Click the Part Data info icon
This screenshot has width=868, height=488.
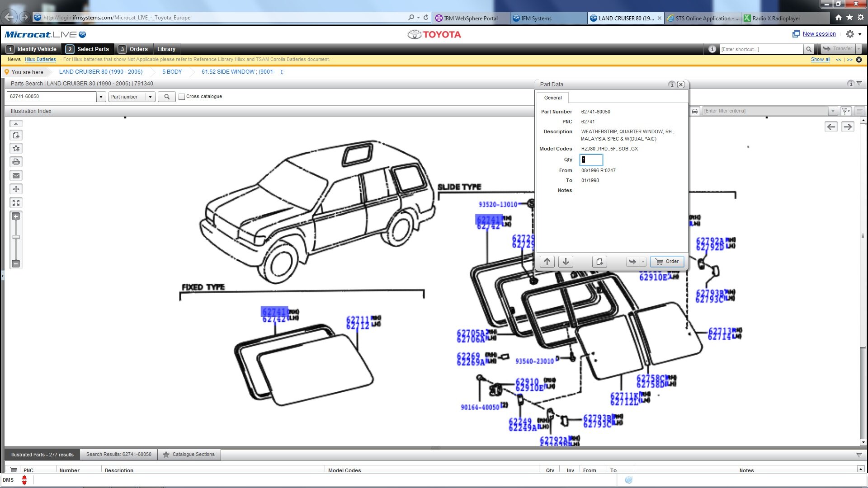[672, 84]
